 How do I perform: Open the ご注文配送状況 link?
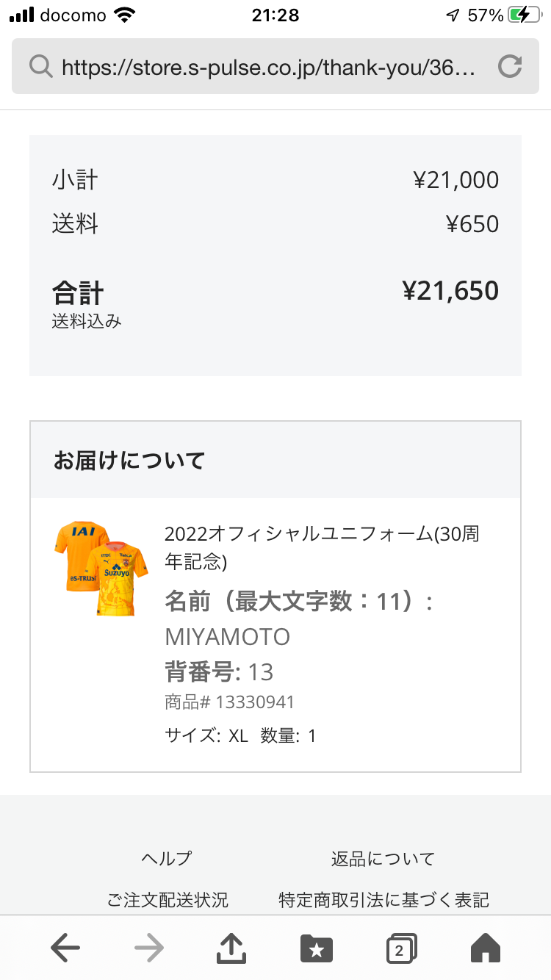click(x=168, y=899)
